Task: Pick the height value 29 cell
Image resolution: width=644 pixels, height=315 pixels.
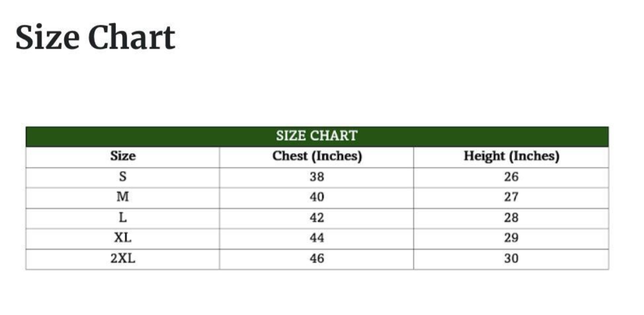Action: coord(511,238)
